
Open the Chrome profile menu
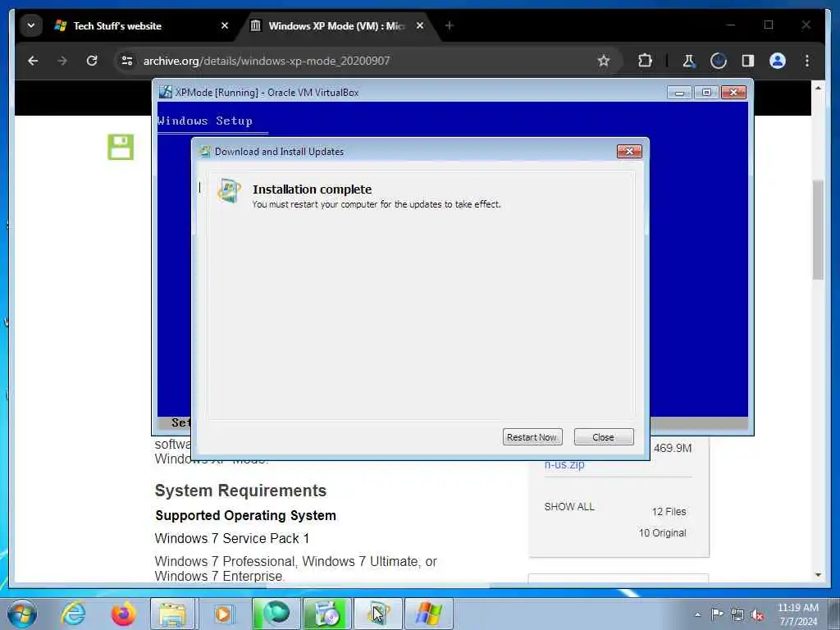(778, 61)
